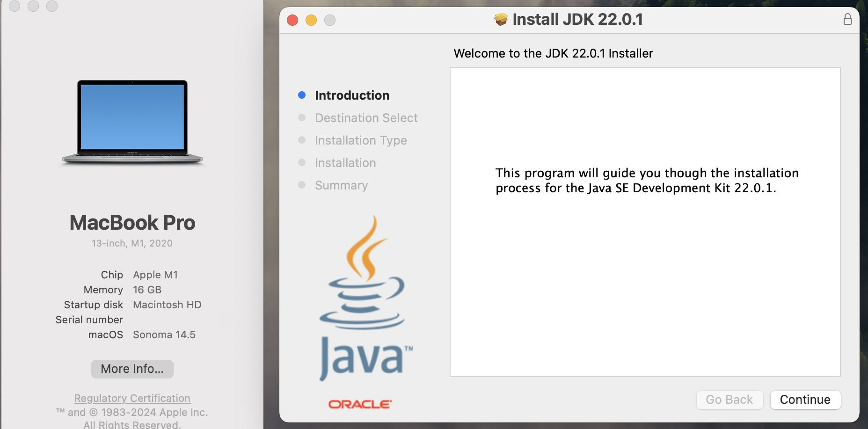This screenshot has width=868, height=429.
Task: Click the 'Apple M1' chip value
Action: tap(155, 275)
